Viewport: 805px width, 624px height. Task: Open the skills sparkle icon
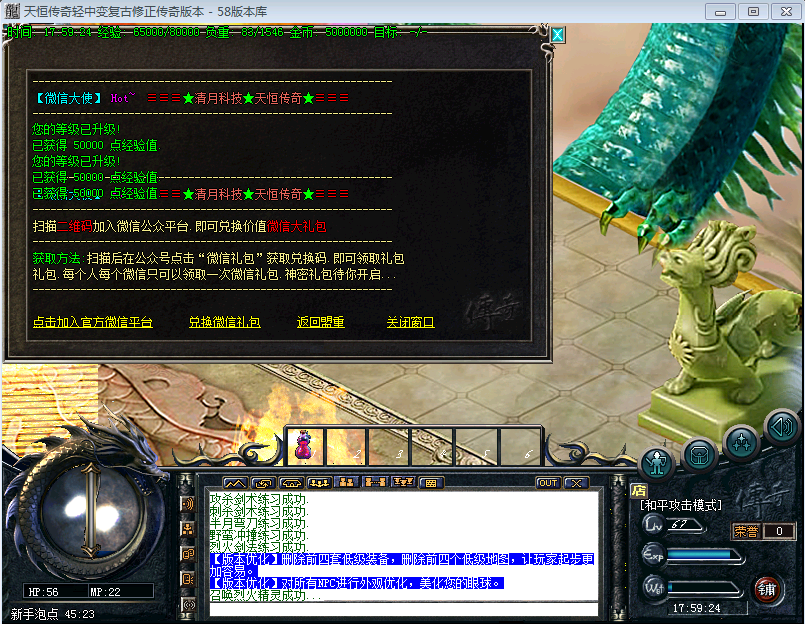tap(741, 442)
